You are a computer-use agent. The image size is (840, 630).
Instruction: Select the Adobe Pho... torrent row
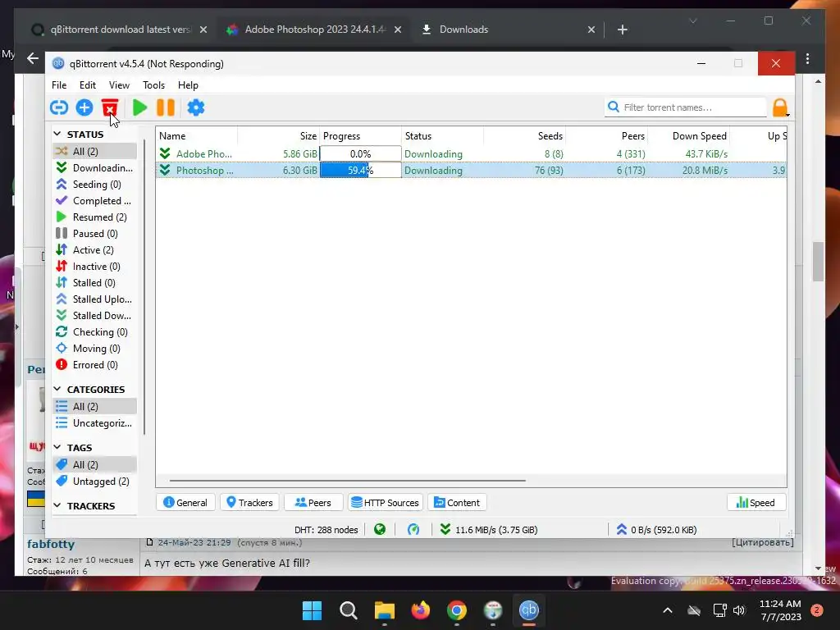pyautogui.click(x=471, y=153)
